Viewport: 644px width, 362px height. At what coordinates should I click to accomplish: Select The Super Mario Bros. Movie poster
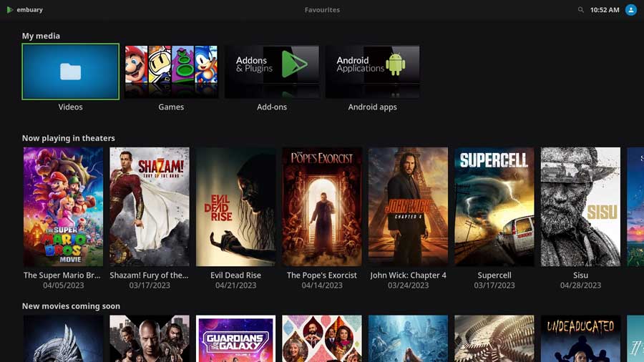(x=63, y=207)
